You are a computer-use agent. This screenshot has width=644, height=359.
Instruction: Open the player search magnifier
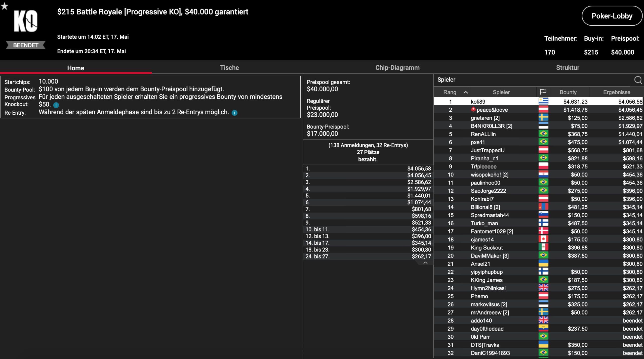tap(638, 80)
